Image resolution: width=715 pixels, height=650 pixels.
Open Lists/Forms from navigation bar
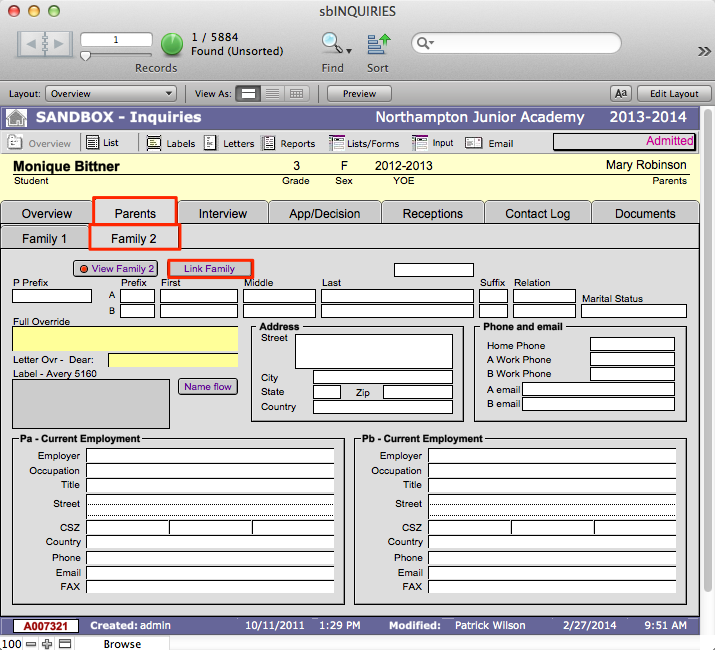pos(337,143)
